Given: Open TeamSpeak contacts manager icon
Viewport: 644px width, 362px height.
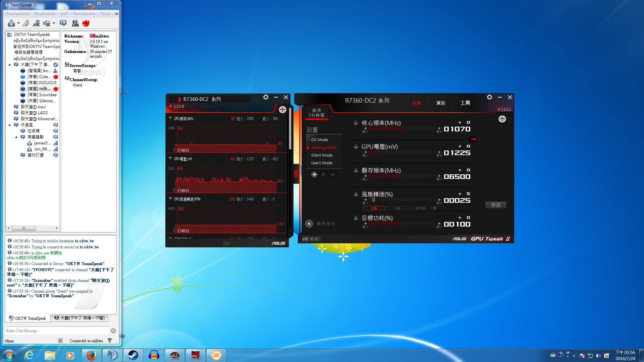Looking at the screenshot, I should pos(75,23).
